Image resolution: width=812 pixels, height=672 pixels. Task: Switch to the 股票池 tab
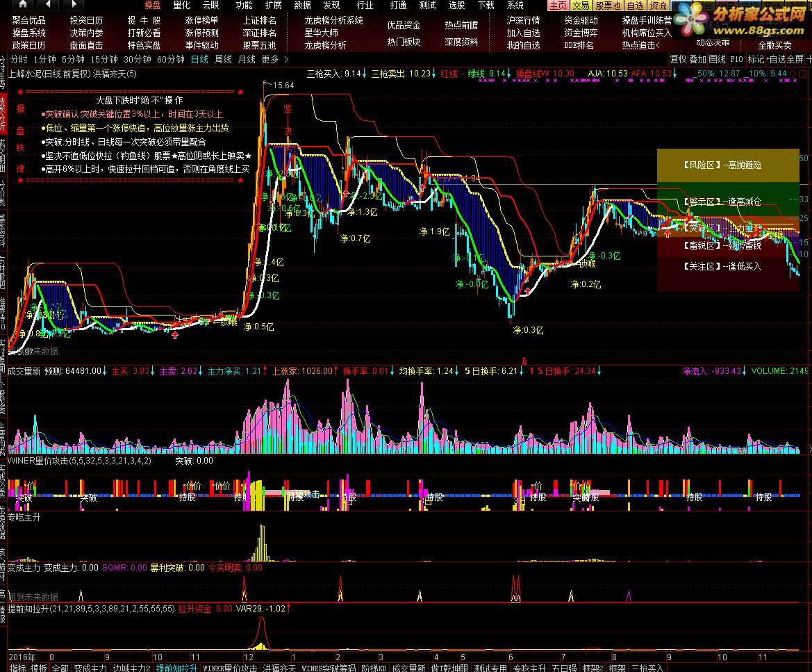[x=608, y=6]
